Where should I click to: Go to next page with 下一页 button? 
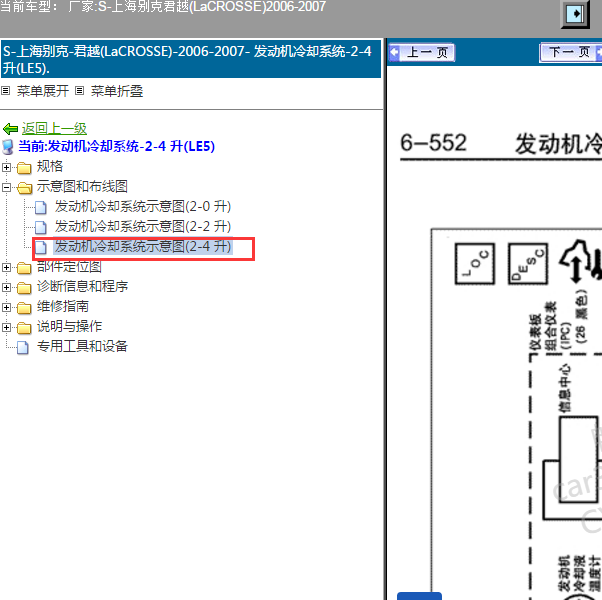coord(571,53)
